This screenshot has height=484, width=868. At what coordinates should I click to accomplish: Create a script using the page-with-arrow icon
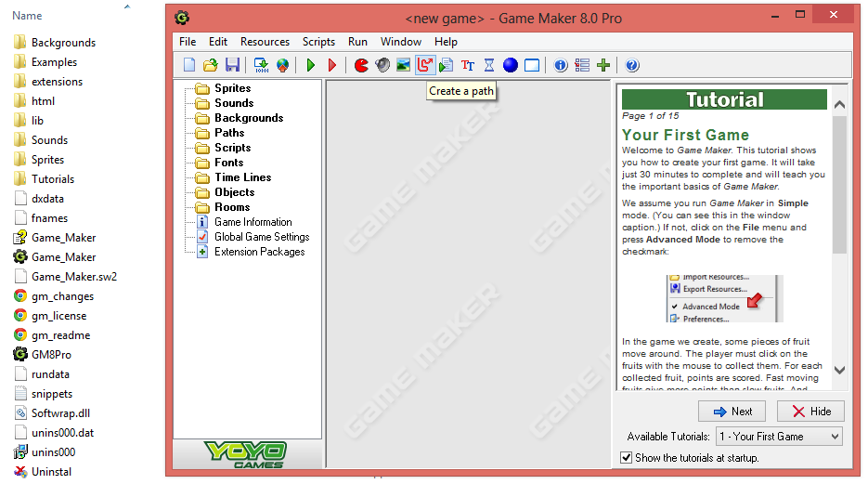[x=447, y=65]
